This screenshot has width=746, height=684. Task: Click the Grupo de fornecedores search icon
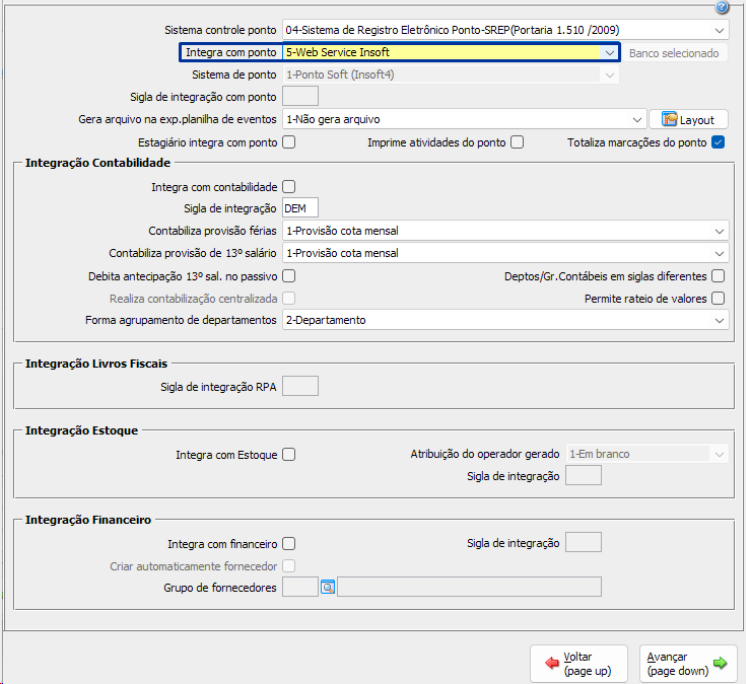pyautogui.click(x=328, y=587)
